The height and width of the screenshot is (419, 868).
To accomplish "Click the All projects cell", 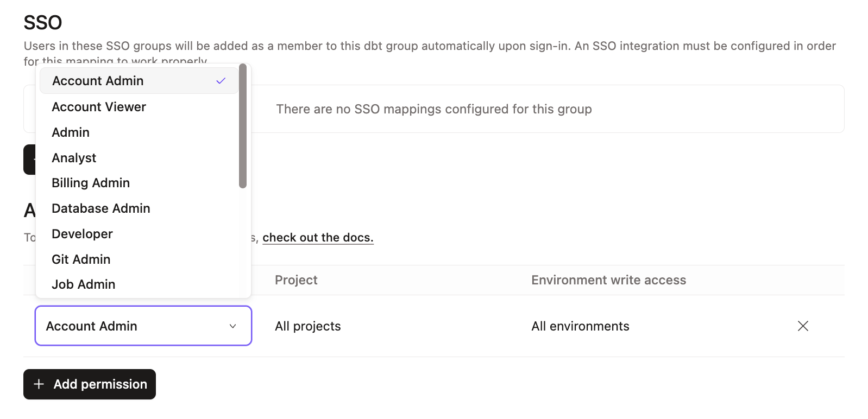I will pos(308,326).
